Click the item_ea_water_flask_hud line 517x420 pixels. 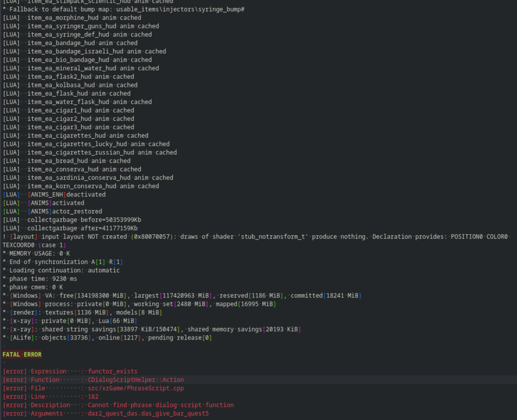[77, 102]
